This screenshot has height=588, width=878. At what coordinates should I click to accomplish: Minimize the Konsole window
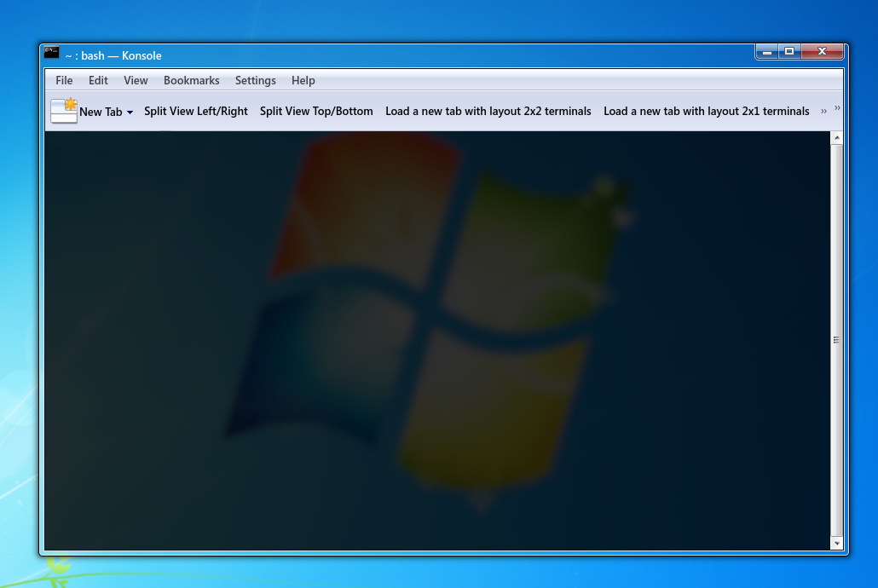tap(767, 51)
